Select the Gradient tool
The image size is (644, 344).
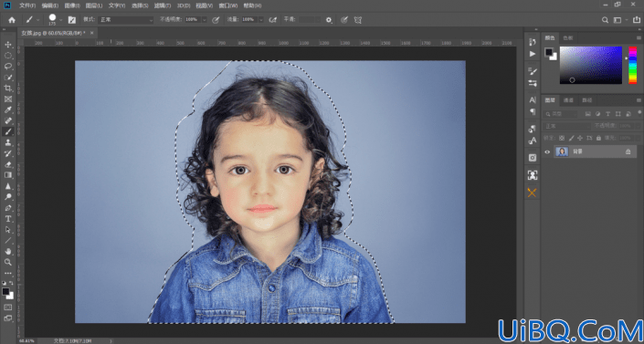(x=8, y=175)
